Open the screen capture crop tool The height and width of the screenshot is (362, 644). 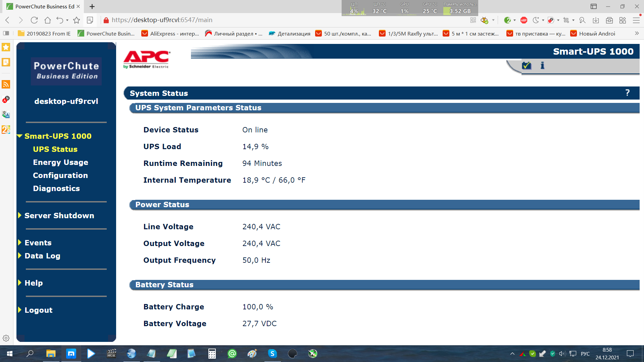[x=566, y=20]
